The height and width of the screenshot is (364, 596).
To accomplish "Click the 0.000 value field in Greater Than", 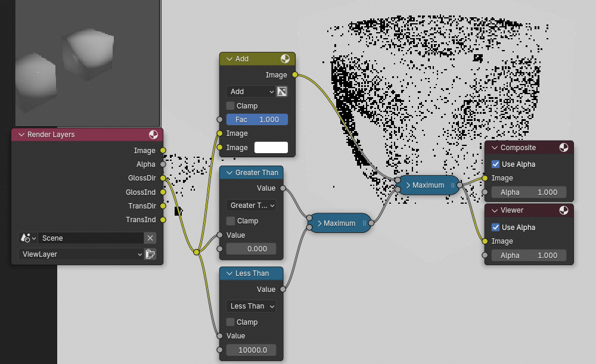I will coord(252,249).
